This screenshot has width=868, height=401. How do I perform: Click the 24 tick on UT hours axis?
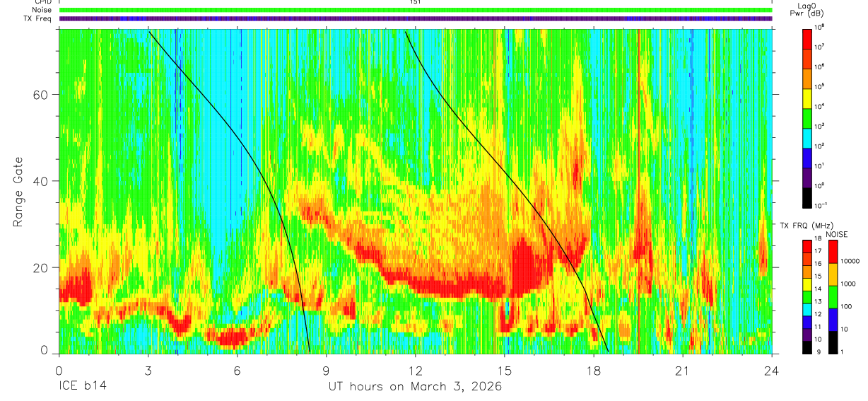point(772,370)
